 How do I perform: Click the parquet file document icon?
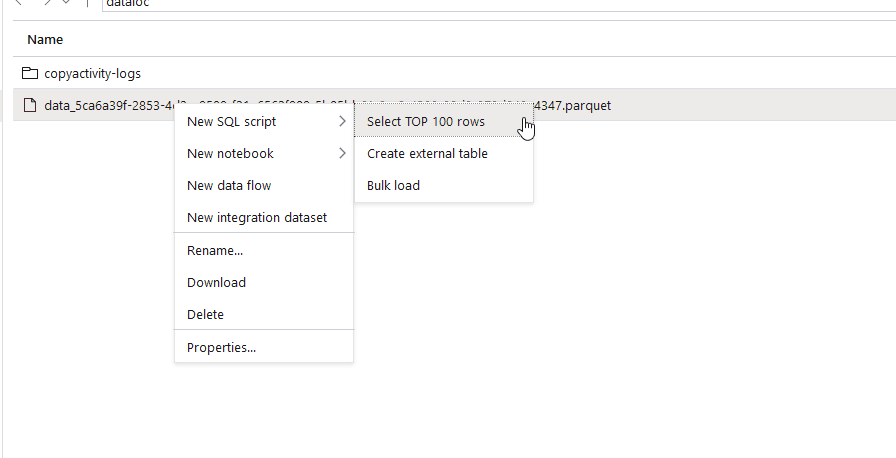(30, 105)
